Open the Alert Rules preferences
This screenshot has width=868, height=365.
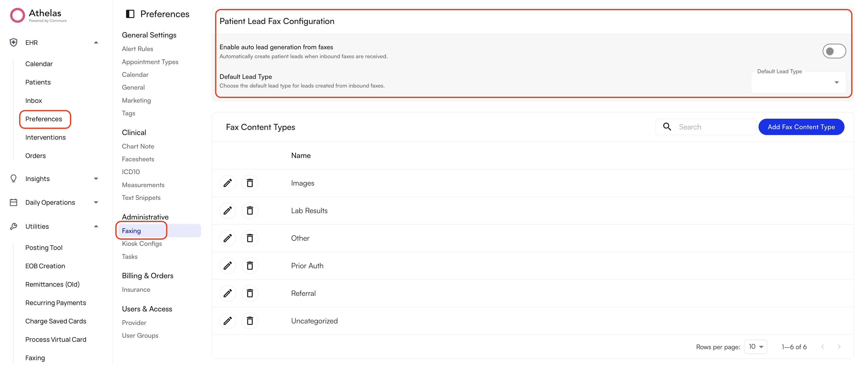[x=138, y=49]
